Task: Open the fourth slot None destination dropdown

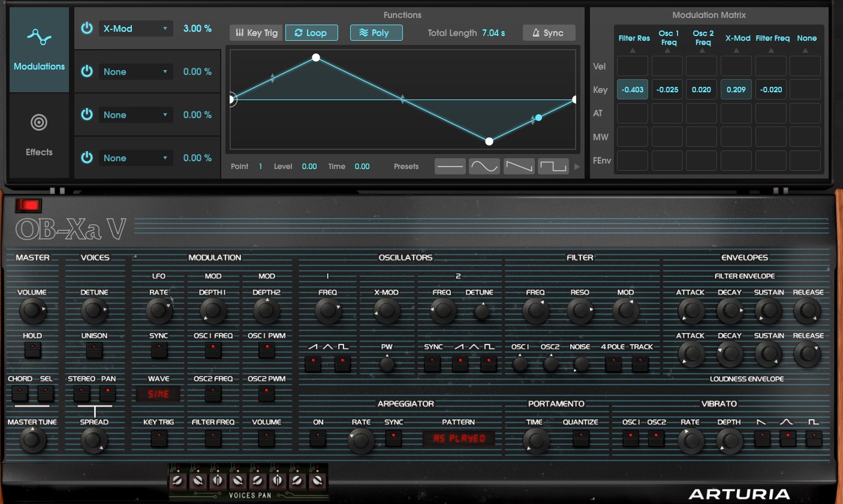Action: pyautogui.click(x=136, y=158)
